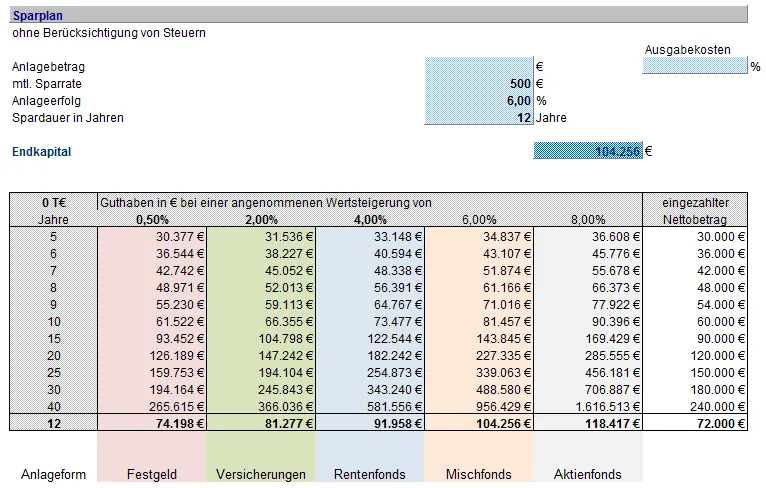Select the 2,00% column header
Screen dimensions: 766x488
click(x=261, y=219)
